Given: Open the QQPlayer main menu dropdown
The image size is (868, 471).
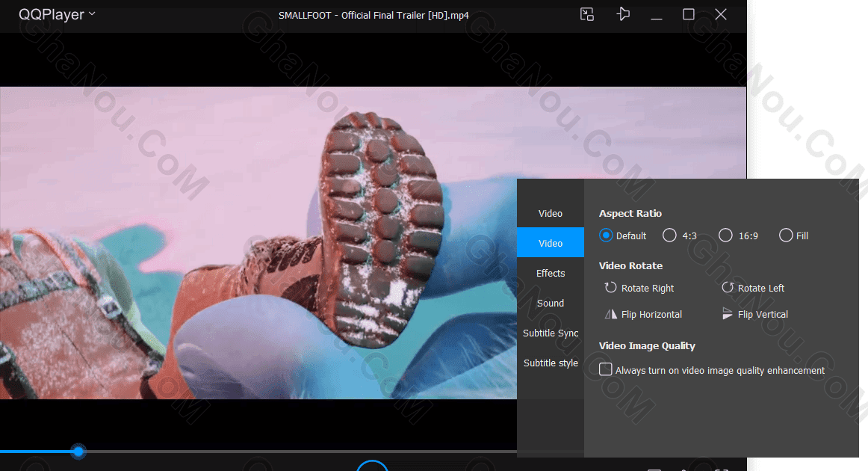Looking at the screenshot, I should 57,14.
